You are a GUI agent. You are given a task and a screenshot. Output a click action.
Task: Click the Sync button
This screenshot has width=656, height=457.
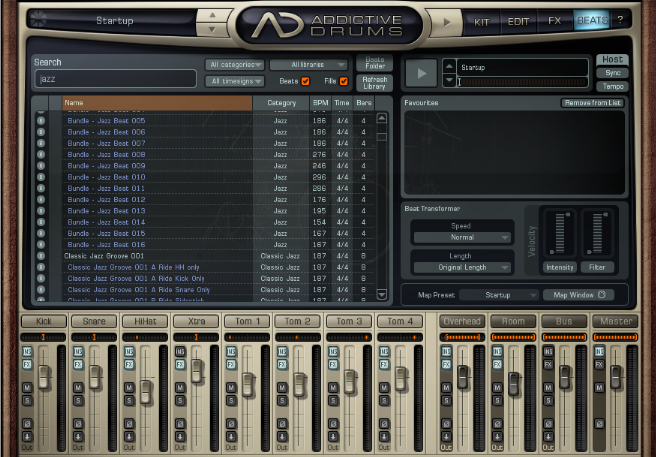pos(612,73)
